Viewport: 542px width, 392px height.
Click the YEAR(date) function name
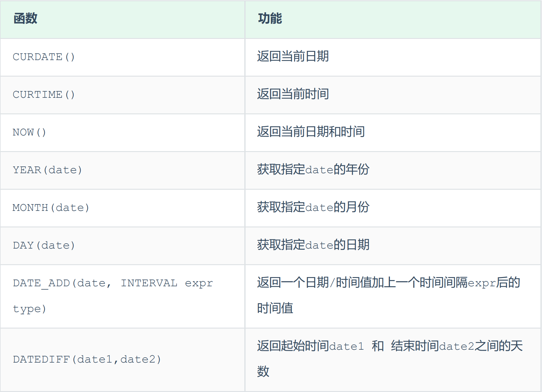coord(48,170)
